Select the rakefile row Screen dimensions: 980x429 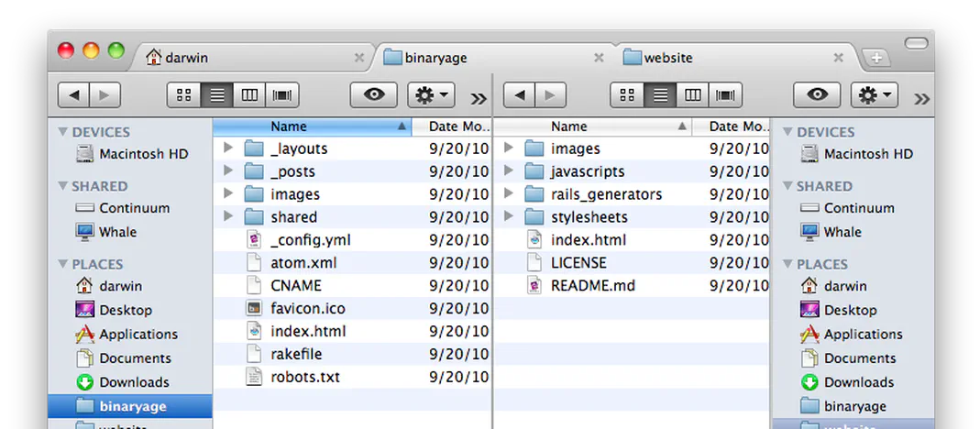tap(353, 354)
